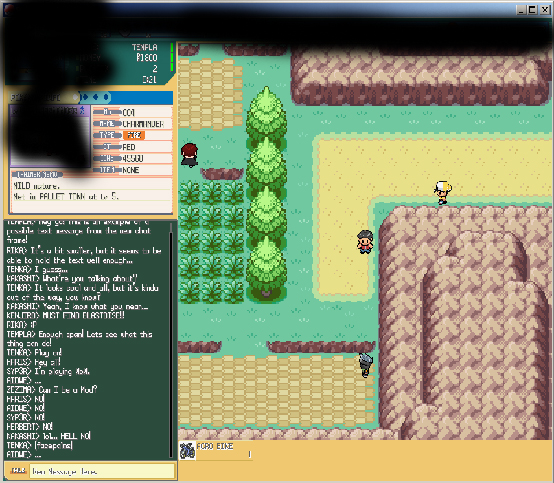Click the dark-haired trainer in red shirt

(365, 242)
